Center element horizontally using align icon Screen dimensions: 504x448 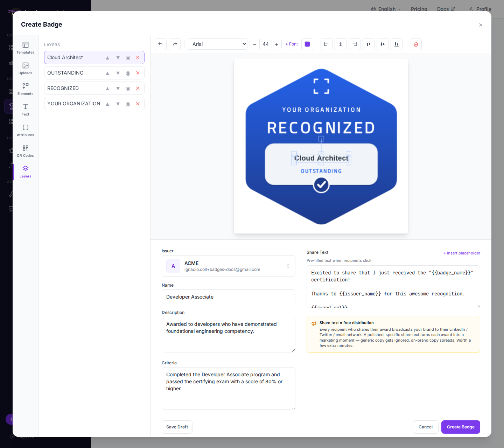pos(341,44)
